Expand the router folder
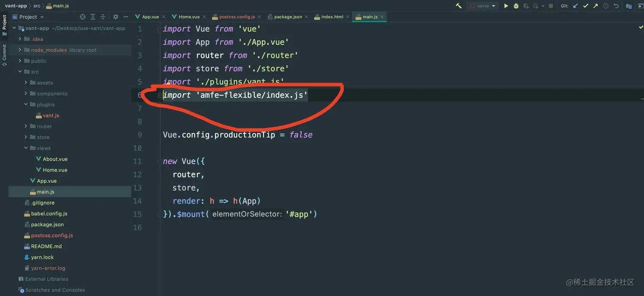Screen dimensions: 644x296 26,126
